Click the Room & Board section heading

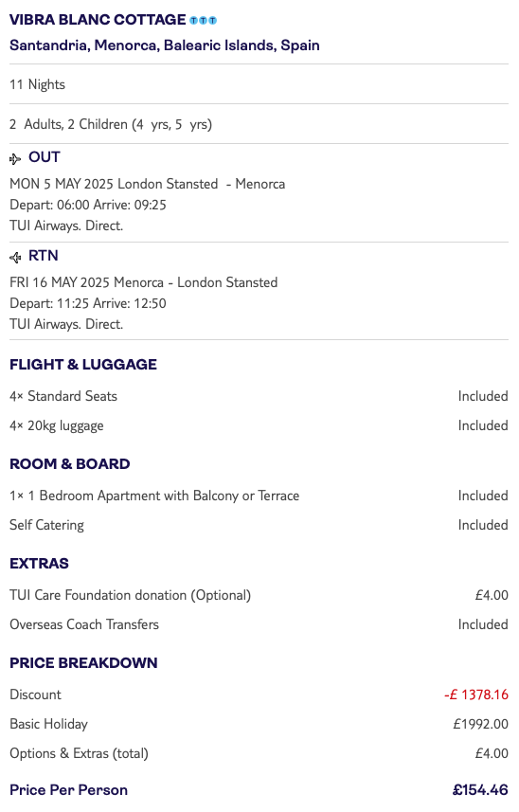[x=70, y=464]
